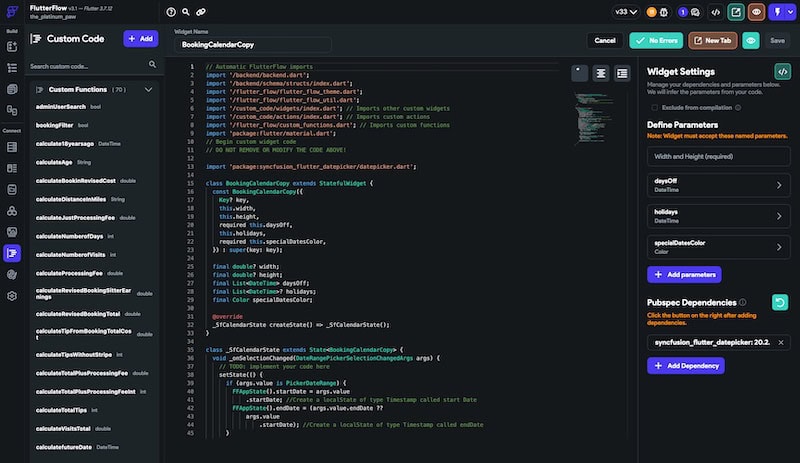
Task: Click the FlutterFlow logo in the sidebar
Action: click(x=12, y=11)
